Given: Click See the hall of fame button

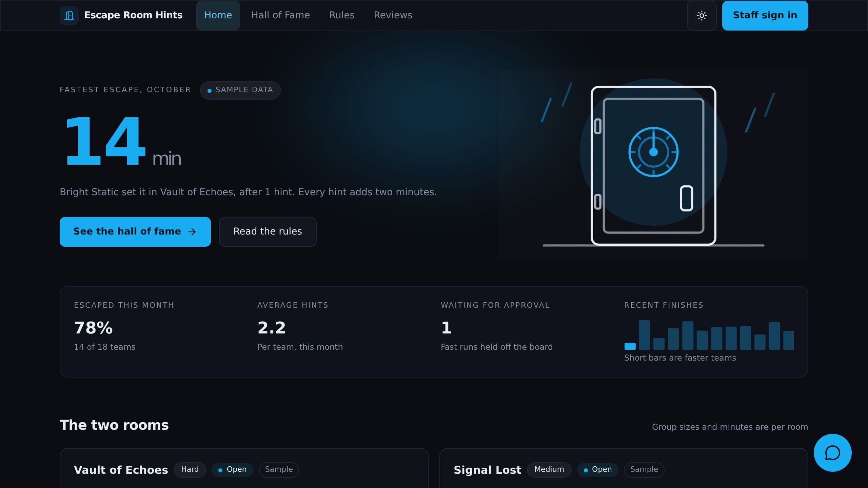Looking at the screenshot, I should [135, 231].
